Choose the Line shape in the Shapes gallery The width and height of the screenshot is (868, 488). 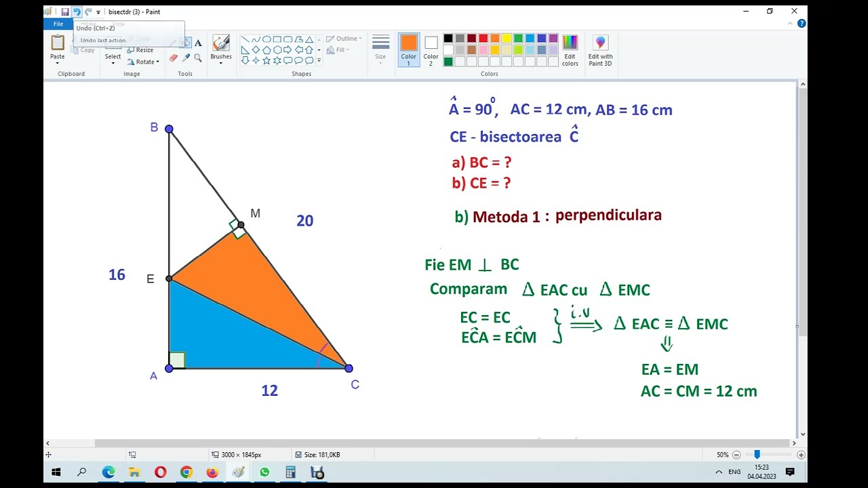tap(245, 39)
